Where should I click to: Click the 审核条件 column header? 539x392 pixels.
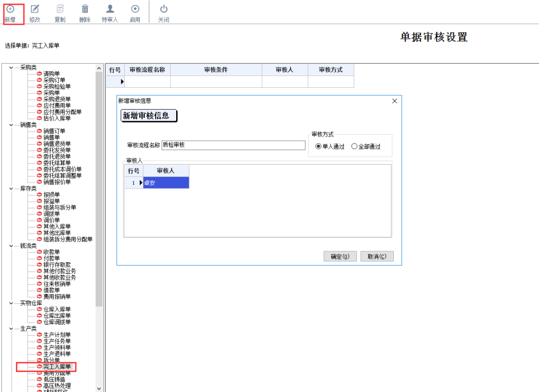point(216,70)
